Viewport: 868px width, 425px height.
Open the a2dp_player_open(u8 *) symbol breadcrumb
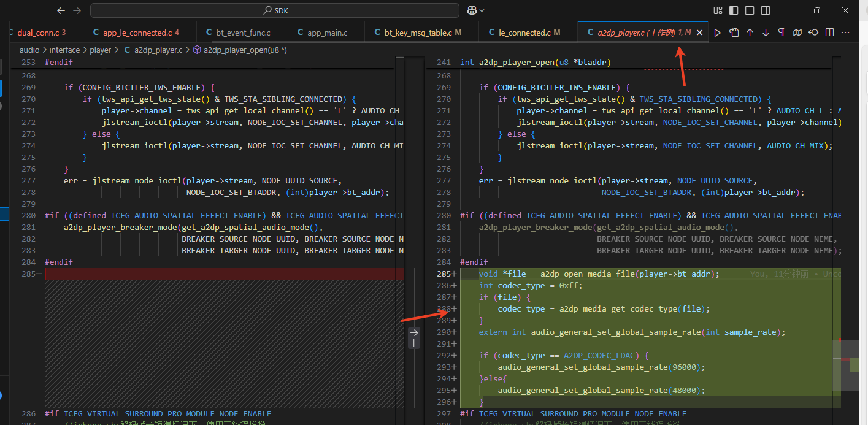coord(240,50)
